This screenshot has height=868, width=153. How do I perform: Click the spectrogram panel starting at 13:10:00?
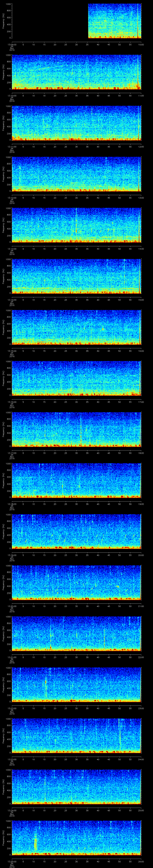(77, 72)
